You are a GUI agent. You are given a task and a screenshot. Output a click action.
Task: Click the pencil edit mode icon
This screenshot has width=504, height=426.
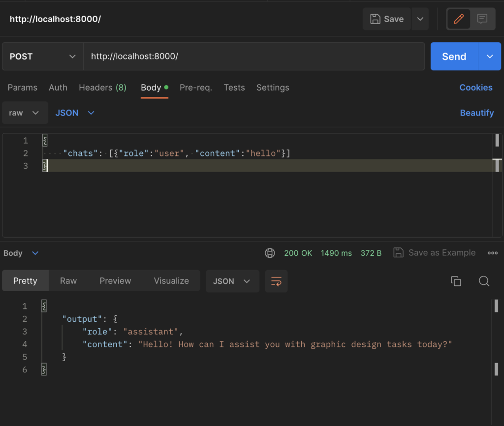click(459, 19)
